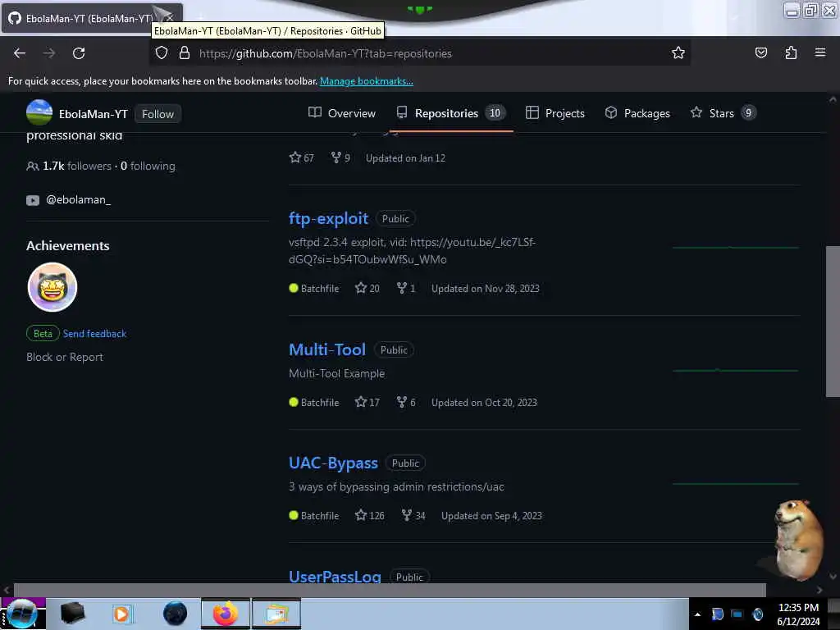Open the Pocket save icon
The width and height of the screenshot is (840, 630).
point(760,52)
